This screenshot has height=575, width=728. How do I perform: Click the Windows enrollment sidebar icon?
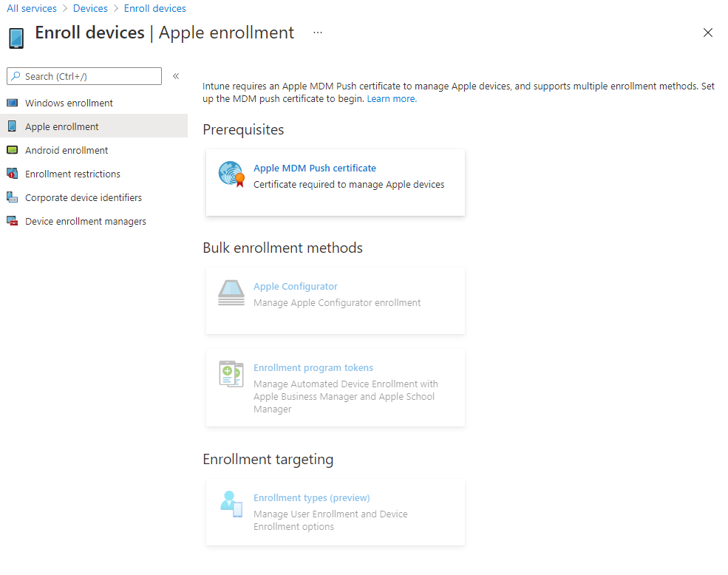point(13,103)
